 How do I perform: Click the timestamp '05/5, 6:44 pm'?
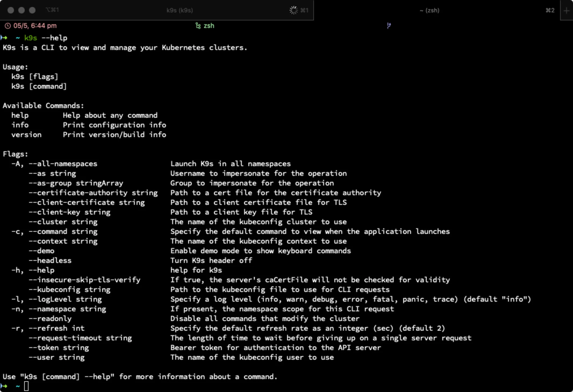pos(35,26)
